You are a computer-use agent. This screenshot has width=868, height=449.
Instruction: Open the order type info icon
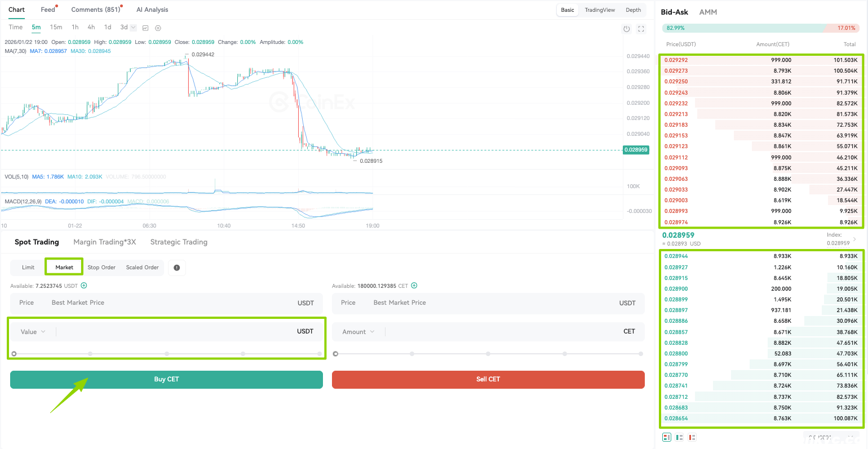click(x=177, y=268)
